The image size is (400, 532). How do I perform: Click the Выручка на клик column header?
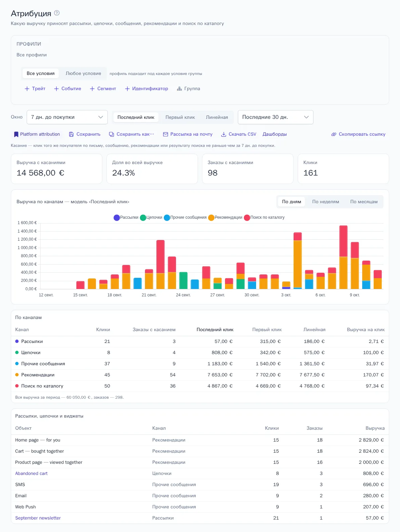pos(366,330)
